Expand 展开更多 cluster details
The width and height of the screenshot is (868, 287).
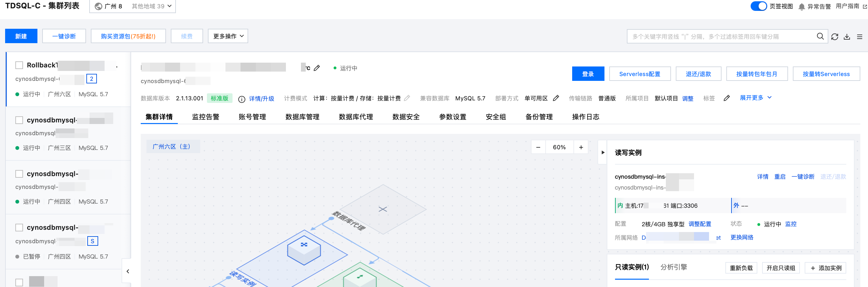tap(755, 98)
